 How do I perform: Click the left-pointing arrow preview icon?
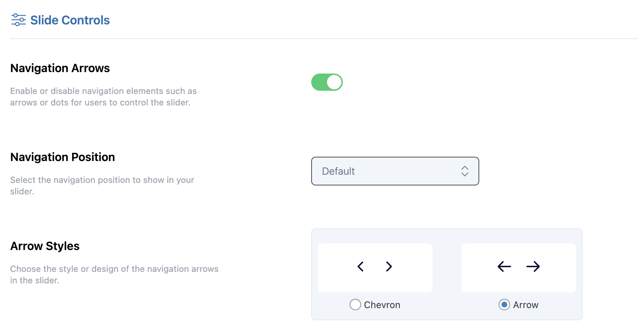(504, 266)
